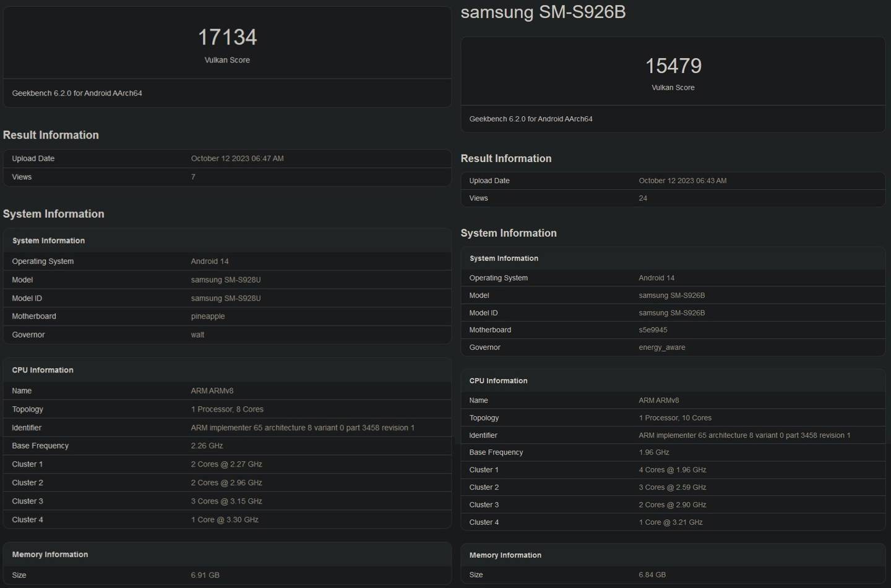This screenshot has width=891, height=588.
Task: Click the Views count of 24
Action: point(643,198)
